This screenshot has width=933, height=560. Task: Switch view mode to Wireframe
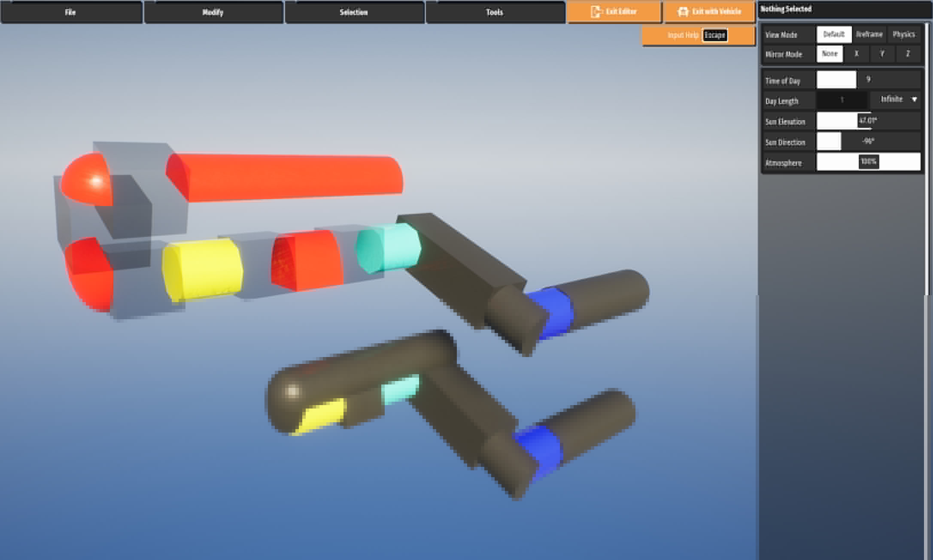(869, 34)
